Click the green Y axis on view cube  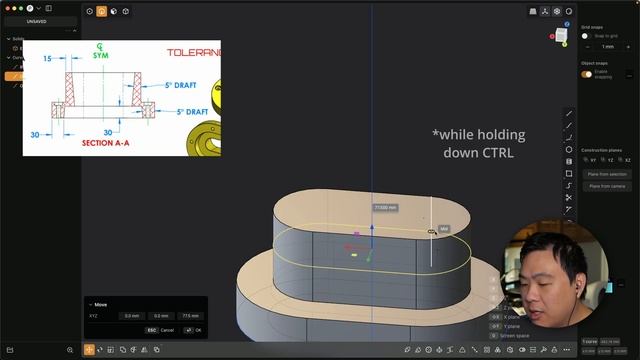pyautogui.click(x=564, y=44)
